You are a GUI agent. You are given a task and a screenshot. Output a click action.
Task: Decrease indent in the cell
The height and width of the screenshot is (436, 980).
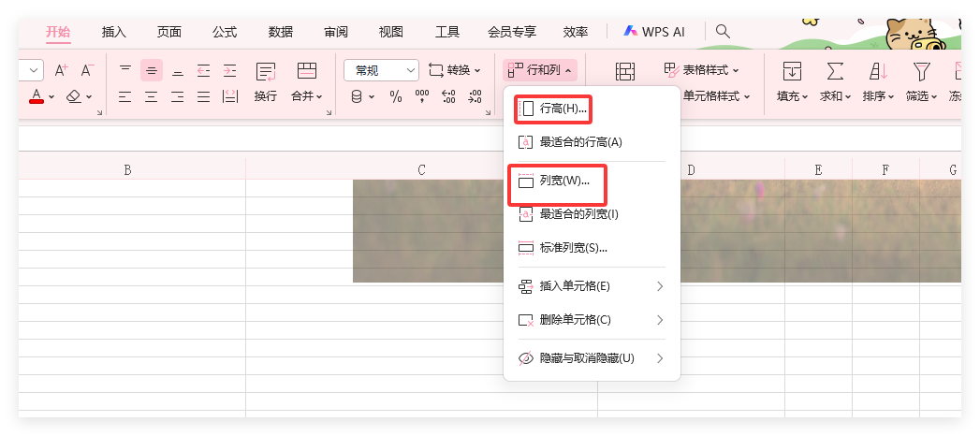click(204, 70)
